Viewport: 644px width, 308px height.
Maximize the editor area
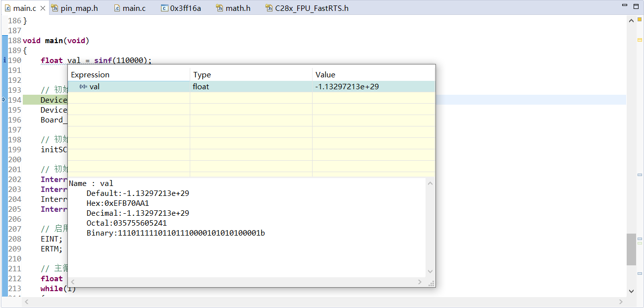click(636, 6)
